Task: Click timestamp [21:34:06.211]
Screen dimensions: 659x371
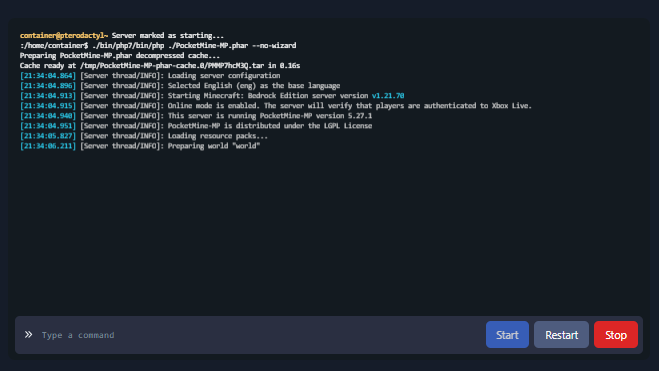Action: [48, 146]
